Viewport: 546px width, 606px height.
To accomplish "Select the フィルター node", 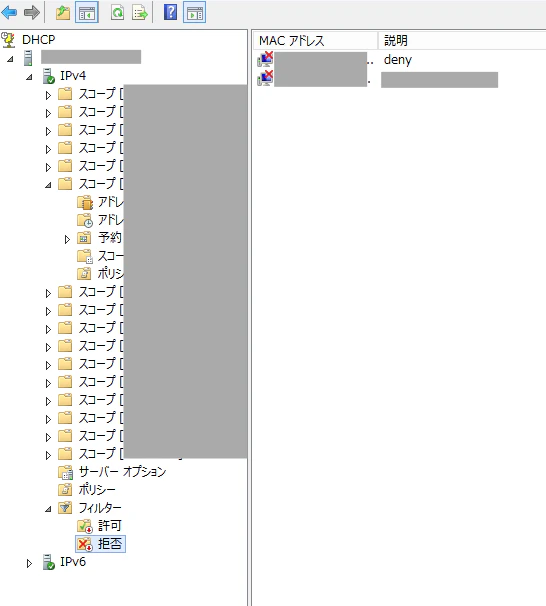I will [x=100, y=507].
